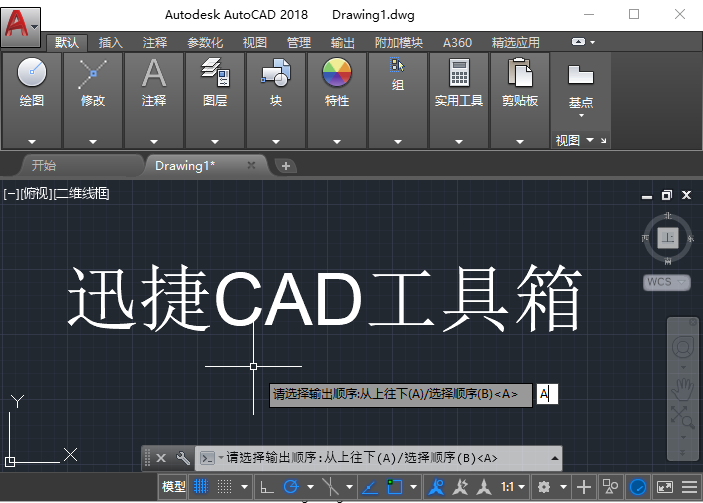Click the workspace switching gear icon
The width and height of the screenshot is (703, 503).
[x=544, y=487]
